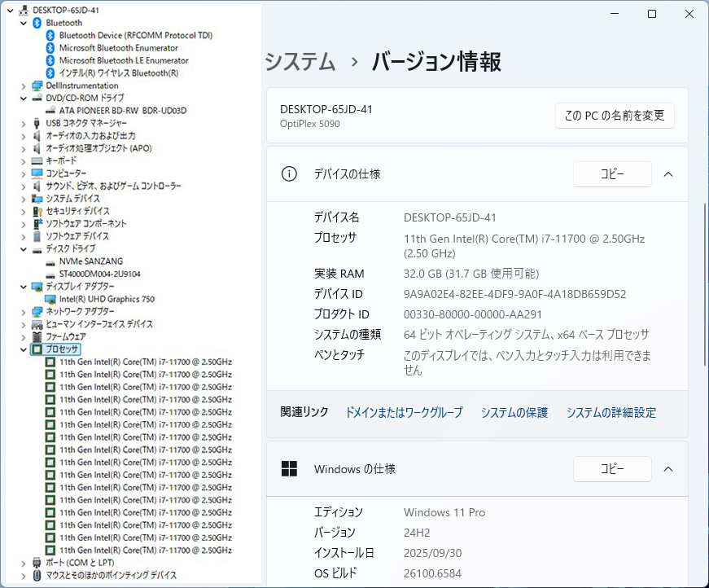This screenshot has height=588, width=709.
Task: Select the NVMe SANZANG disk icon
Action: coord(50,261)
